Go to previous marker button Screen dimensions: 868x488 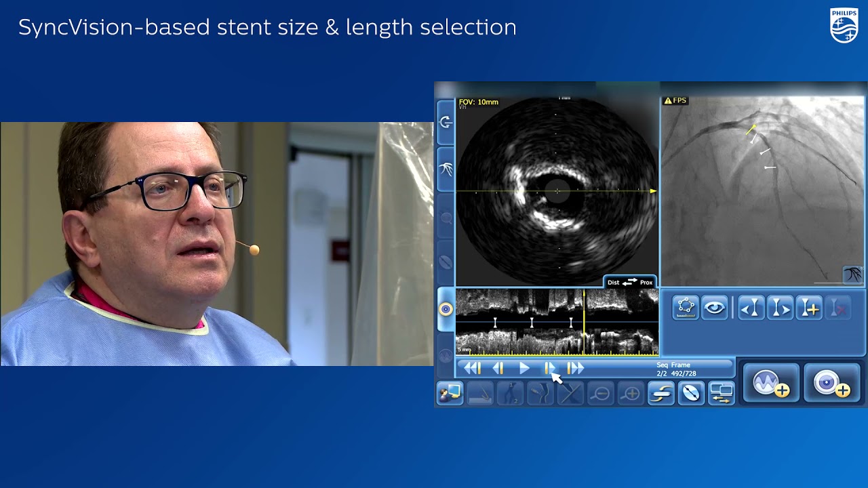tap(751, 308)
